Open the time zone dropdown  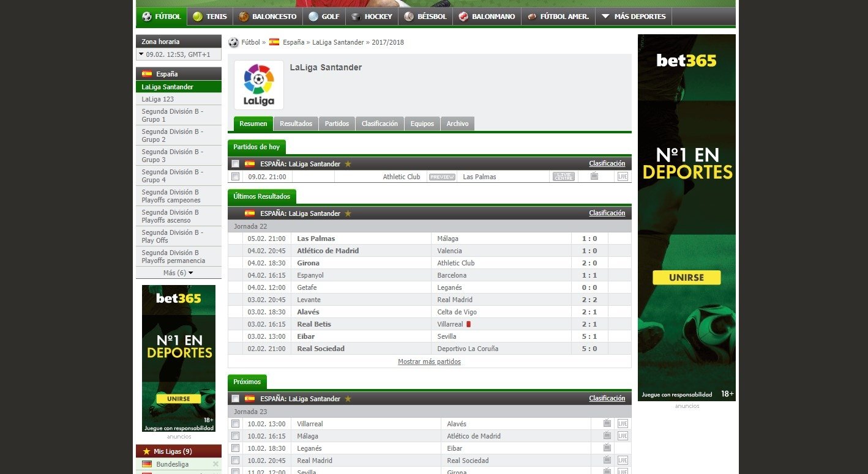pyautogui.click(x=178, y=54)
